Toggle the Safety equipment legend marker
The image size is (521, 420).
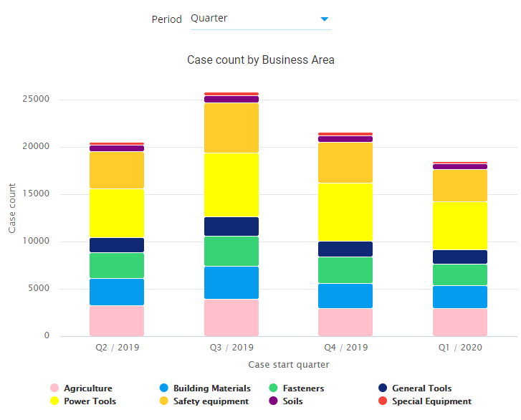tap(164, 401)
